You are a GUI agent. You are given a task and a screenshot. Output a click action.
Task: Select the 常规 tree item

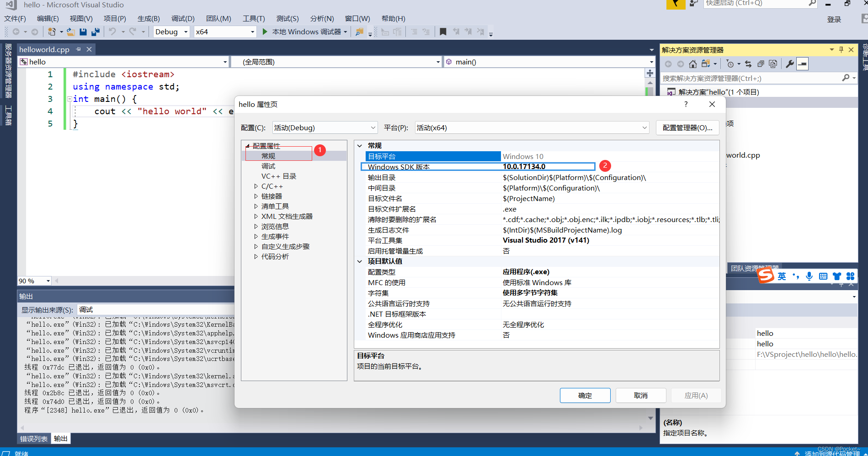tap(268, 156)
